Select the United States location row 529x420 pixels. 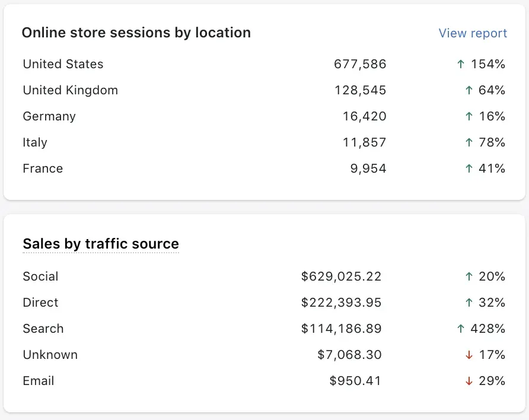[x=63, y=64]
